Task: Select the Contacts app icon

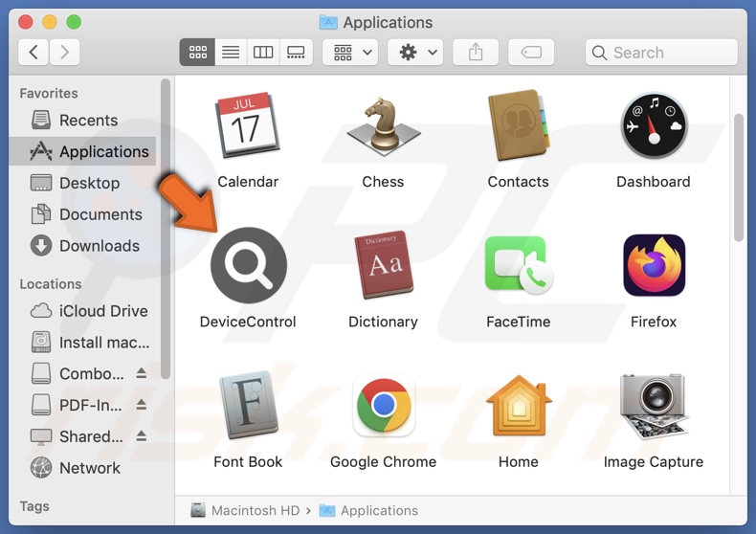Action: click(x=519, y=125)
